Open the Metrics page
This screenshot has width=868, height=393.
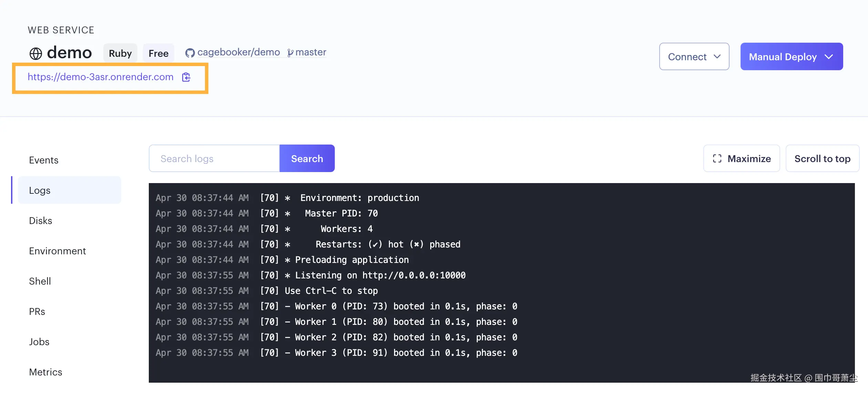[46, 372]
